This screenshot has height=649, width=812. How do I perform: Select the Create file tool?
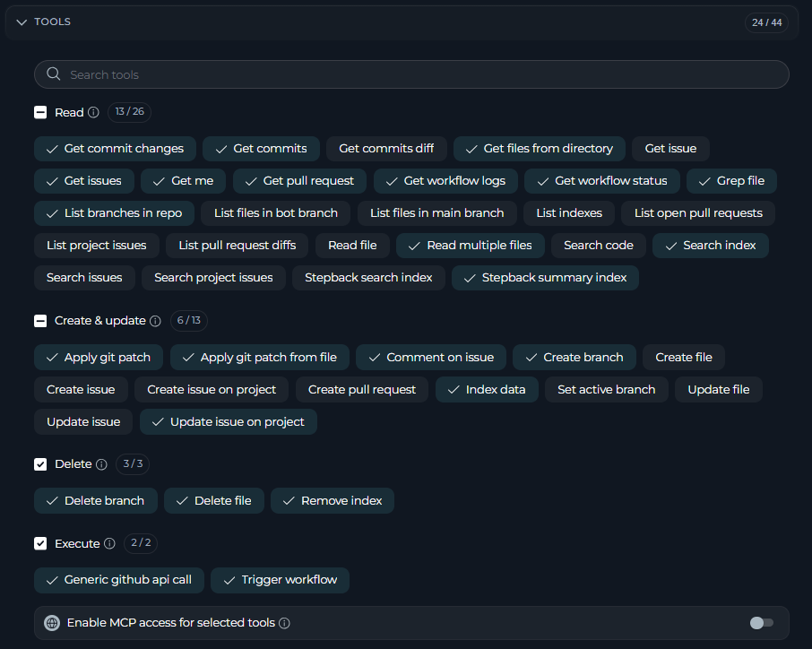684,358
